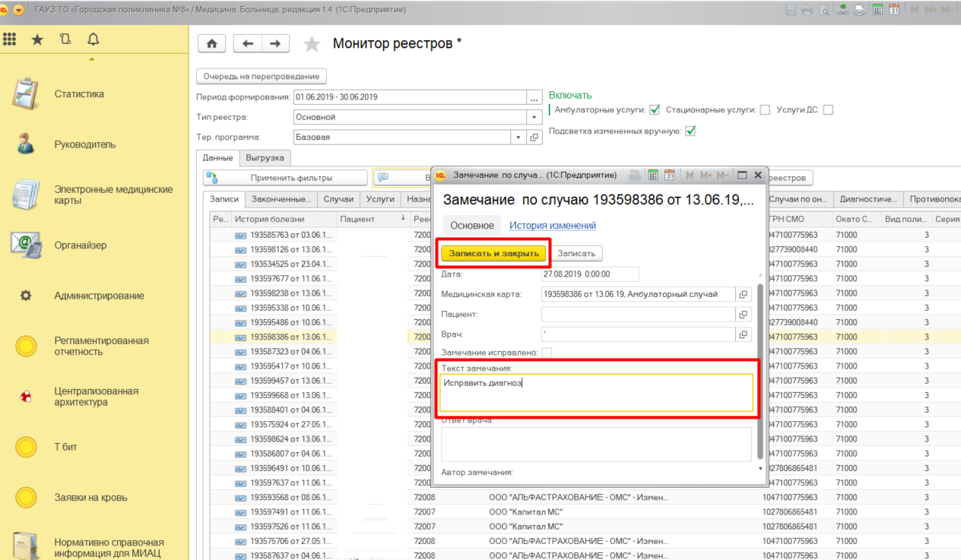Add Монитор реестров to favorites star
This screenshot has width=961, height=560.
tap(312, 44)
